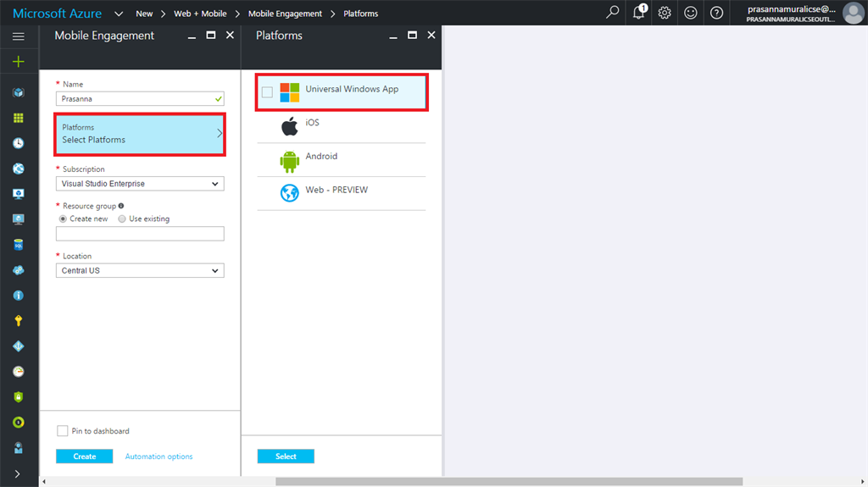This screenshot has width=868, height=487.
Task: Maximize the Platforms blade
Action: (x=413, y=35)
